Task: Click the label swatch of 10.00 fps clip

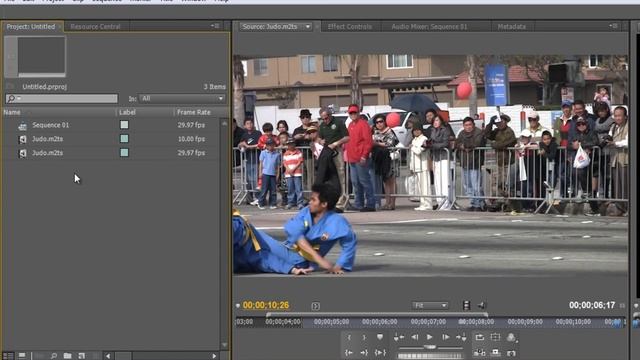Action: [124, 139]
